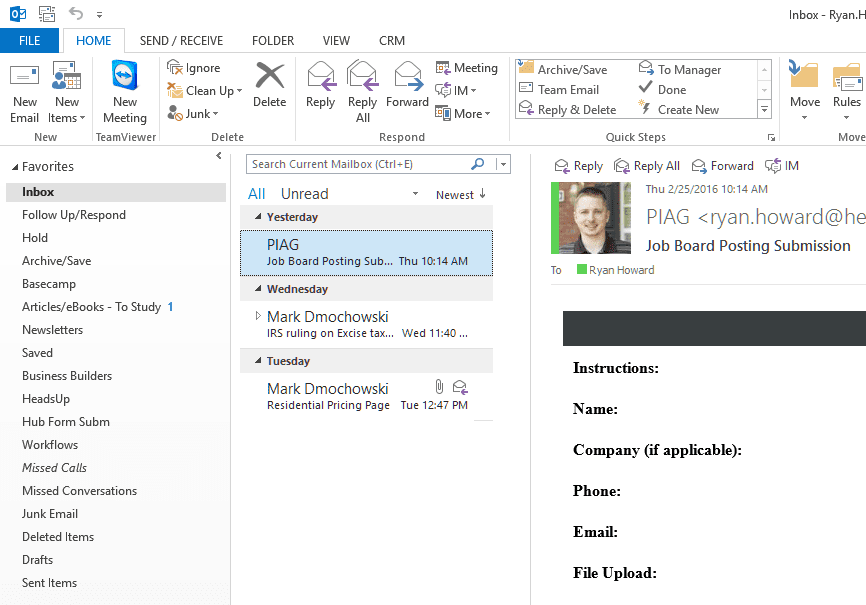This screenshot has height=605, width=866.
Task: Select the PIAG Job Board Posting email
Action: [366, 253]
